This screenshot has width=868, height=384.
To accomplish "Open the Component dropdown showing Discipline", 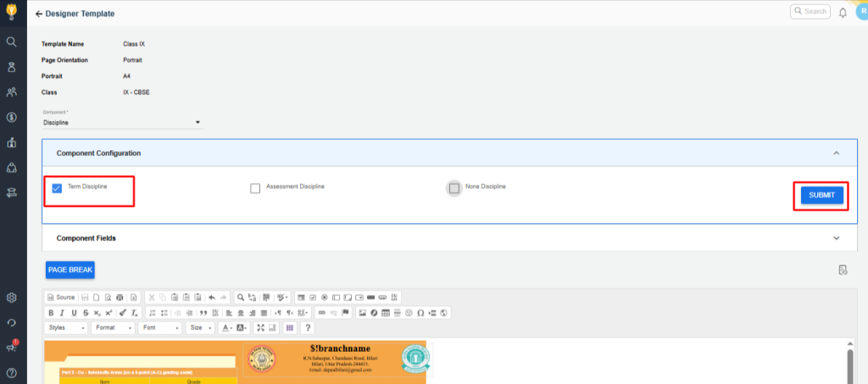I will coord(122,122).
